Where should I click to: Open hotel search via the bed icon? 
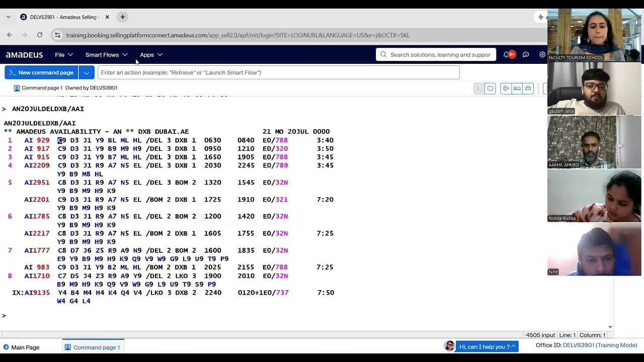pos(517,88)
